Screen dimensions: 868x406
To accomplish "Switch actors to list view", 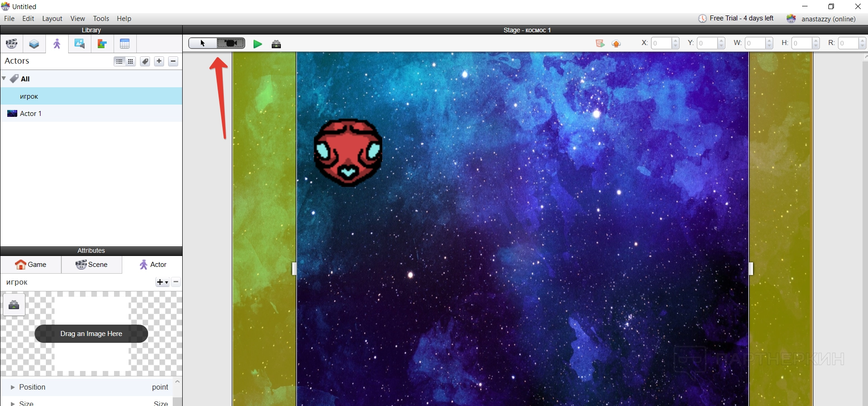I will click(x=119, y=61).
